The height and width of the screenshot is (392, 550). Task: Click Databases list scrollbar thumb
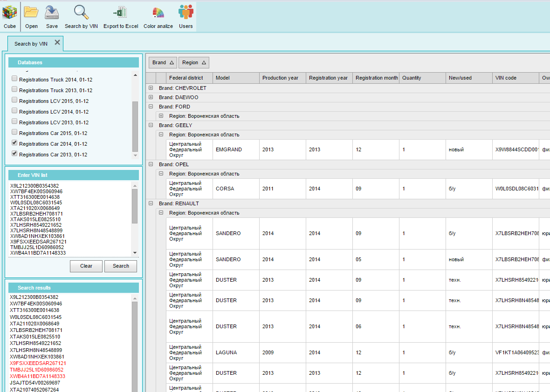[x=135, y=127]
